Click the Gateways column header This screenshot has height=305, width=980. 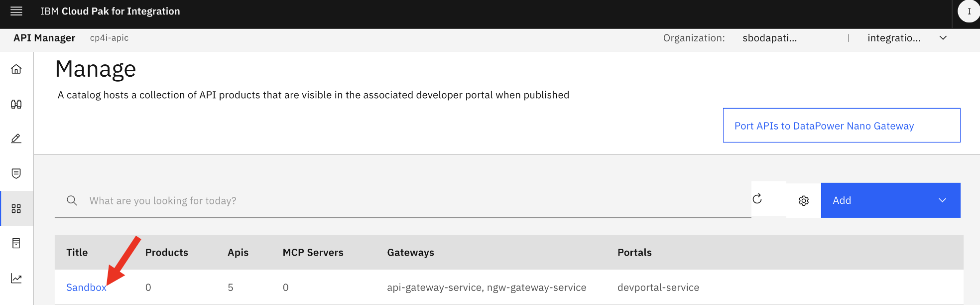pyautogui.click(x=411, y=253)
